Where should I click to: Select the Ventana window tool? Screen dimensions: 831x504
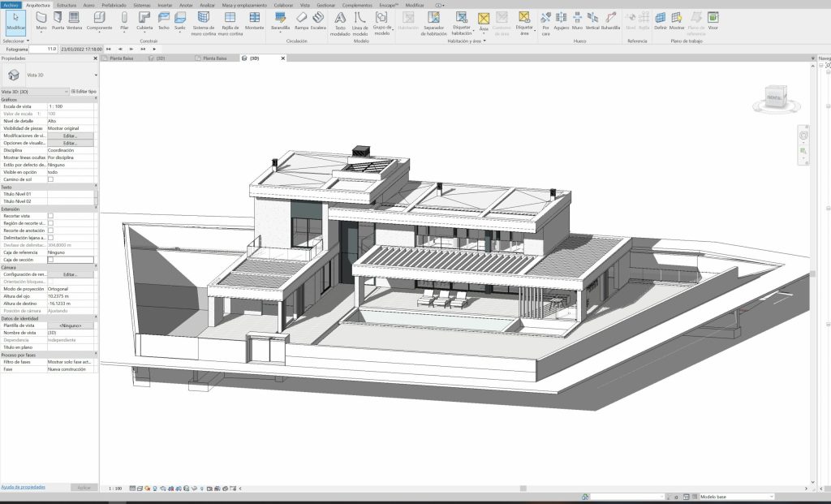click(74, 21)
